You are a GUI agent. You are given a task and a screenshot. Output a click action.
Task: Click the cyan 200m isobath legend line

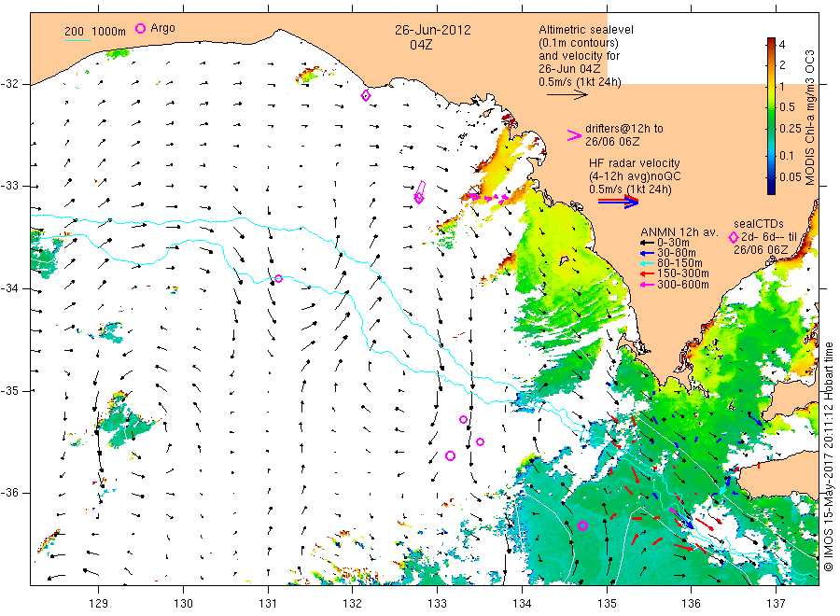coord(77,39)
